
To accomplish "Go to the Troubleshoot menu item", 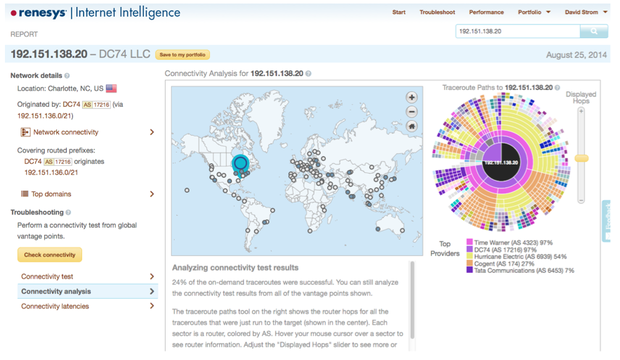I will 437,12.
